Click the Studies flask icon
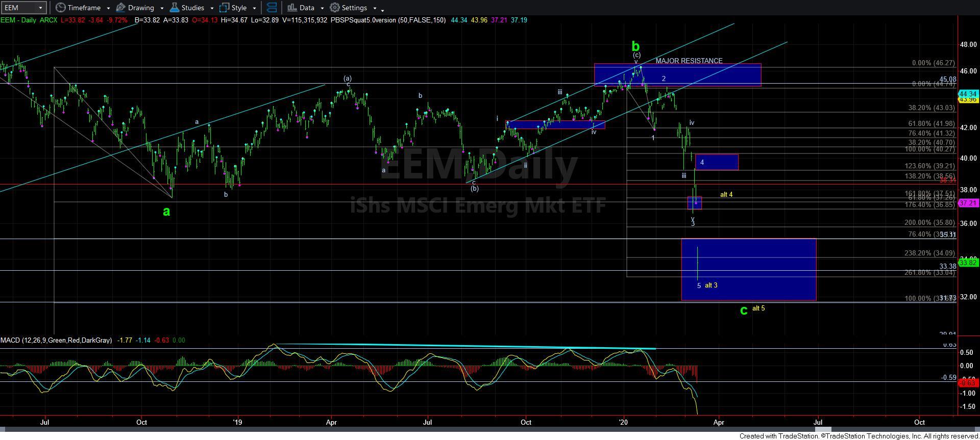 (174, 8)
